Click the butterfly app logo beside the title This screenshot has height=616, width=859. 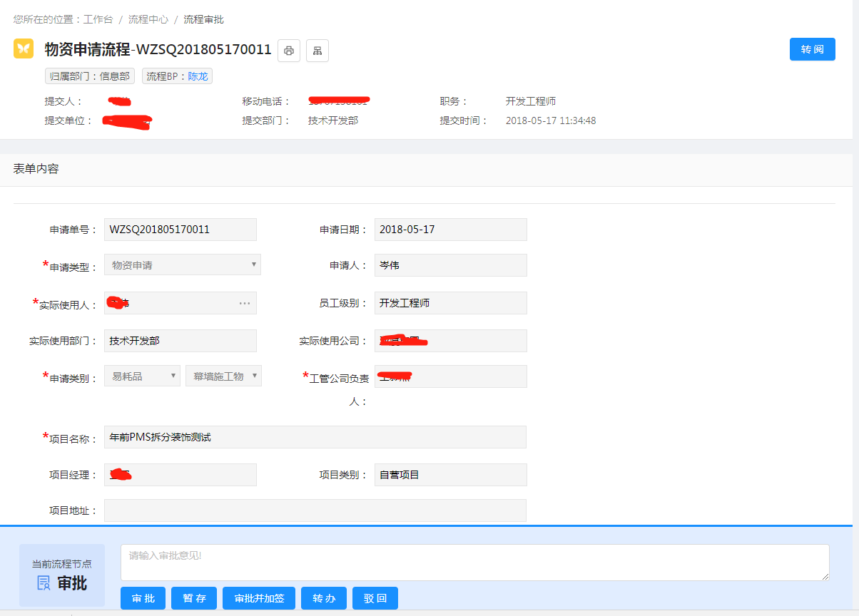23,50
